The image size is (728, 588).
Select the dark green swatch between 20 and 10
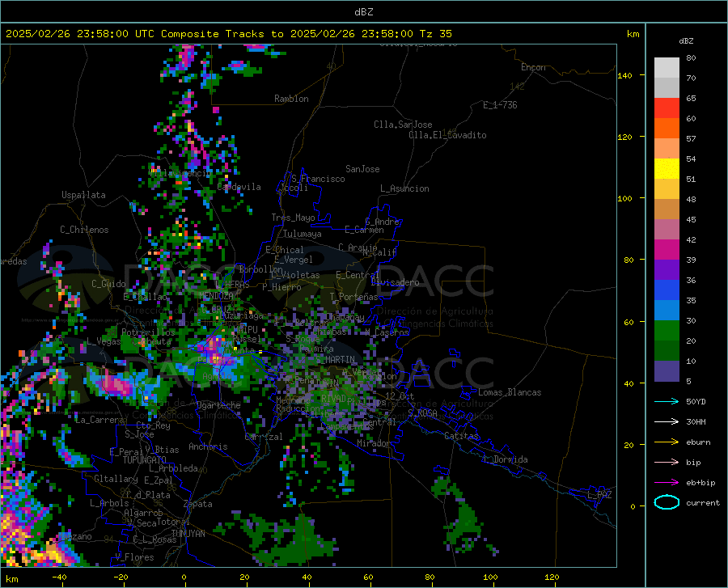pyautogui.click(x=667, y=351)
